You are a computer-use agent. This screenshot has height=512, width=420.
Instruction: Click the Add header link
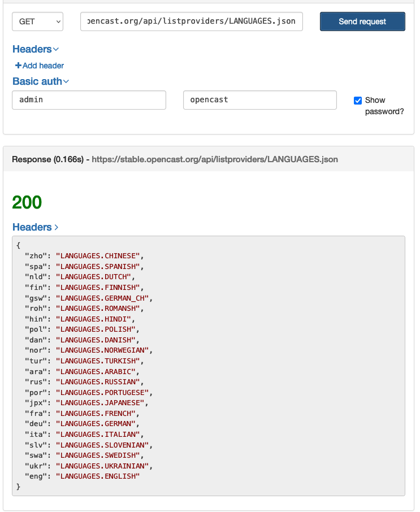click(38, 66)
